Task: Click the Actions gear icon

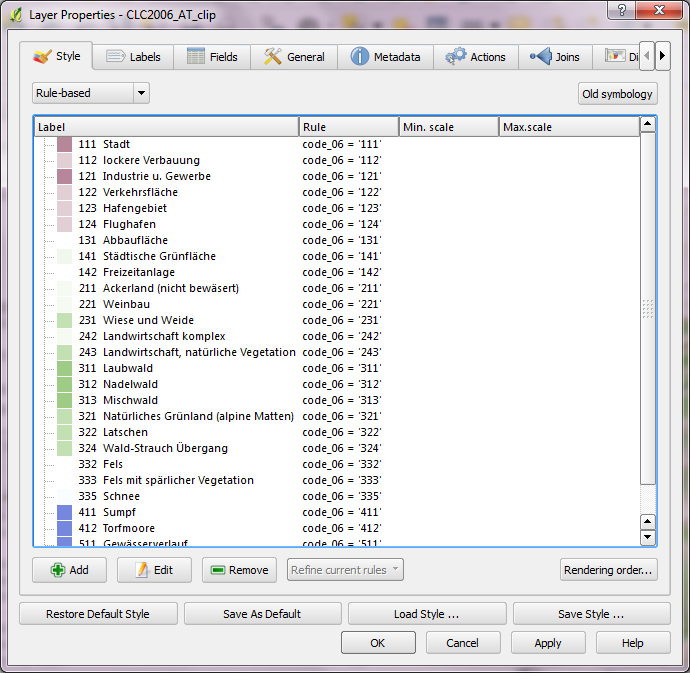Action: [456, 57]
